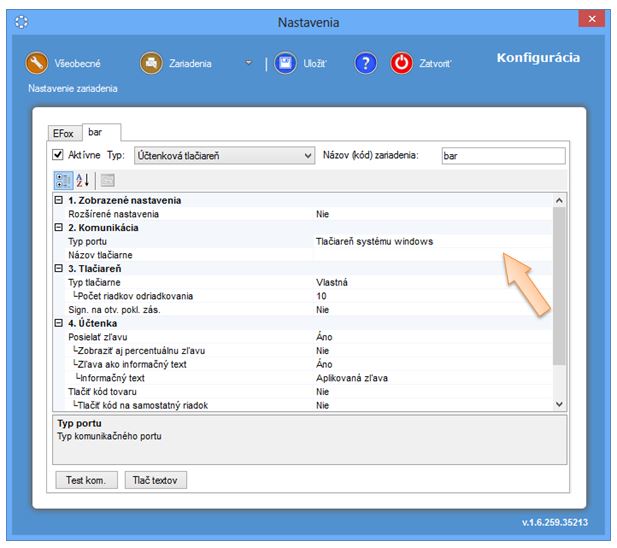Collapse the 2. Komunikácia section
Image resolution: width=617 pixels, height=548 pixels.
[x=59, y=228]
